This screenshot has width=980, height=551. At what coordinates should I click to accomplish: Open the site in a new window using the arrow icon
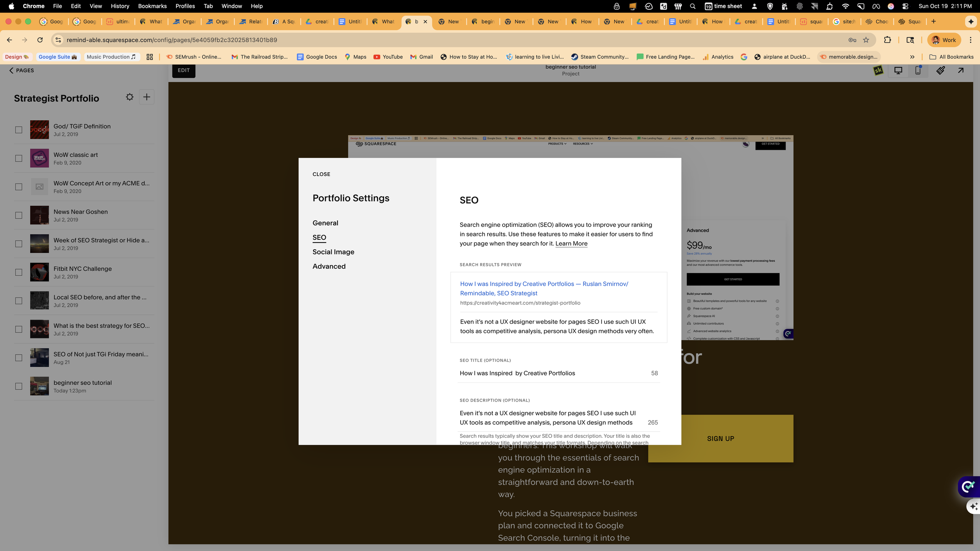point(961,71)
